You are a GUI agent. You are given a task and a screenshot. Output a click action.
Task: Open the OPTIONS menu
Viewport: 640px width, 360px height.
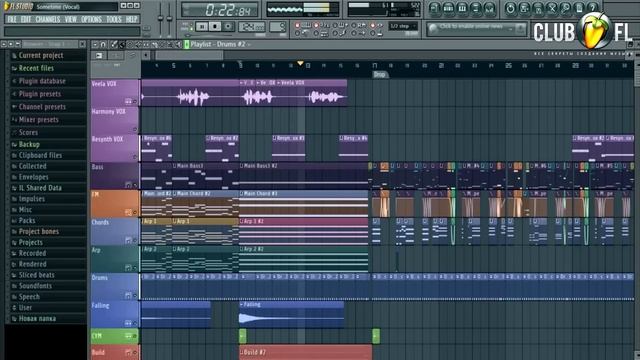tap(91, 19)
